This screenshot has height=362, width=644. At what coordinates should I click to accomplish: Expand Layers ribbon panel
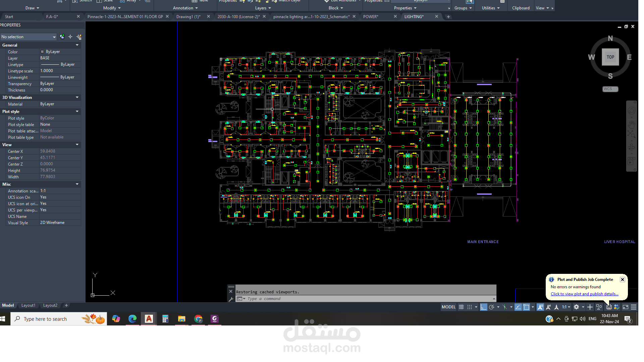click(x=263, y=8)
